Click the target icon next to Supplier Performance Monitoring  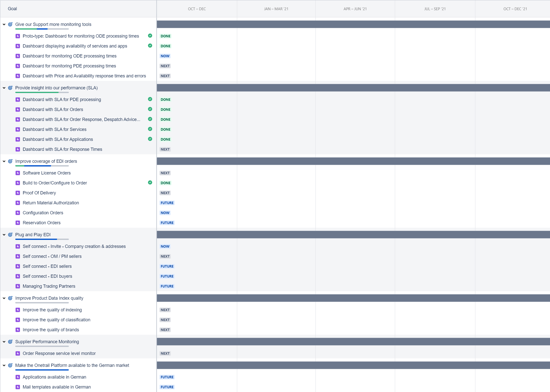10,342
